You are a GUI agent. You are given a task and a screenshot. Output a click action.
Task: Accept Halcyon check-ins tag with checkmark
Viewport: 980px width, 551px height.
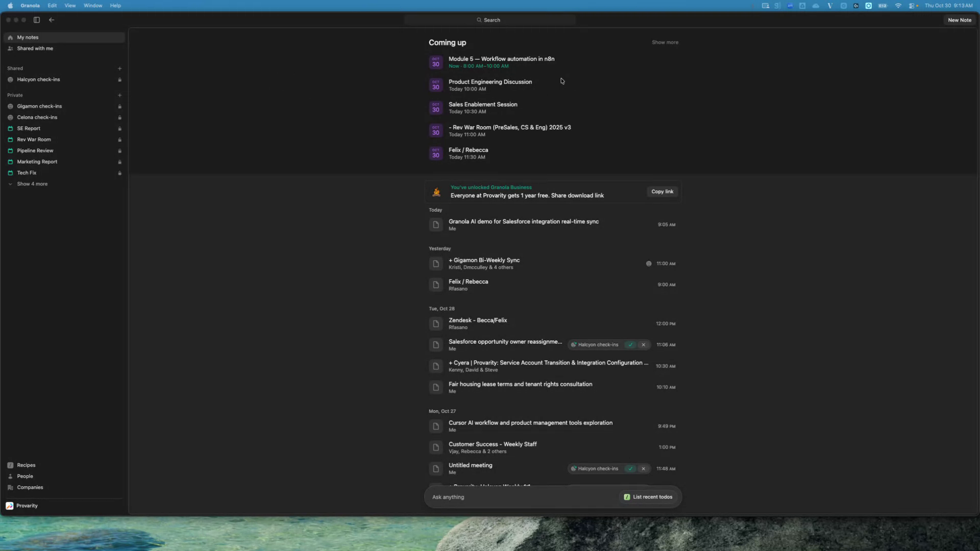(x=630, y=468)
